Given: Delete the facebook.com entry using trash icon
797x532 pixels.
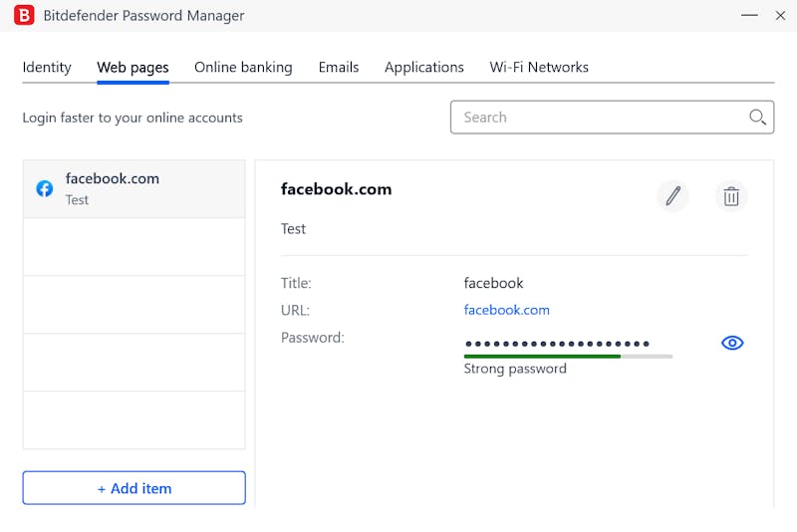Looking at the screenshot, I should tap(731, 196).
